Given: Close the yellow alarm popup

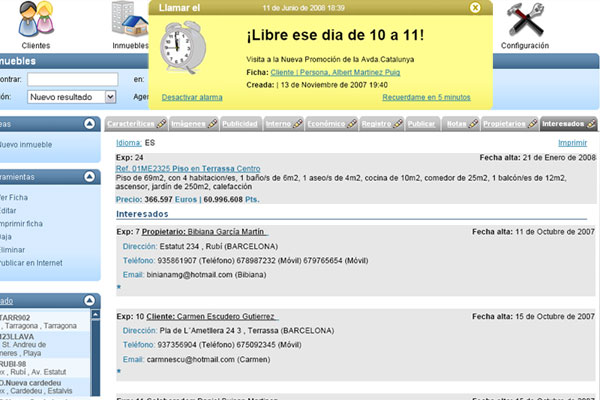Looking at the screenshot, I should (x=475, y=7).
